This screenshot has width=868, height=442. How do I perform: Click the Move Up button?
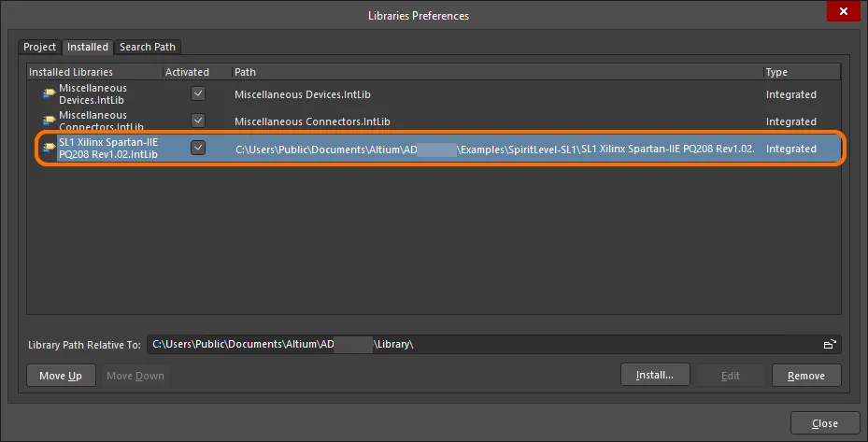tap(61, 376)
